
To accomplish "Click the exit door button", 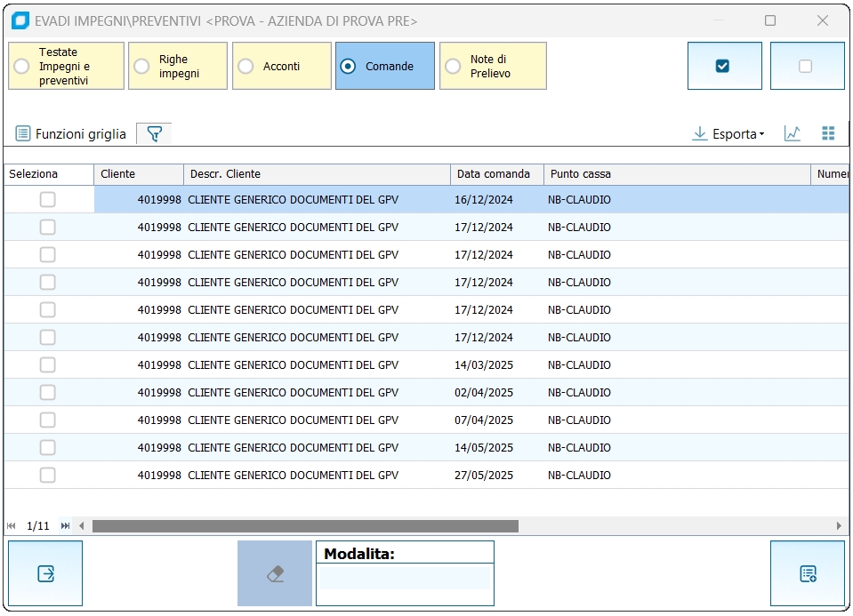I will [x=45, y=574].
